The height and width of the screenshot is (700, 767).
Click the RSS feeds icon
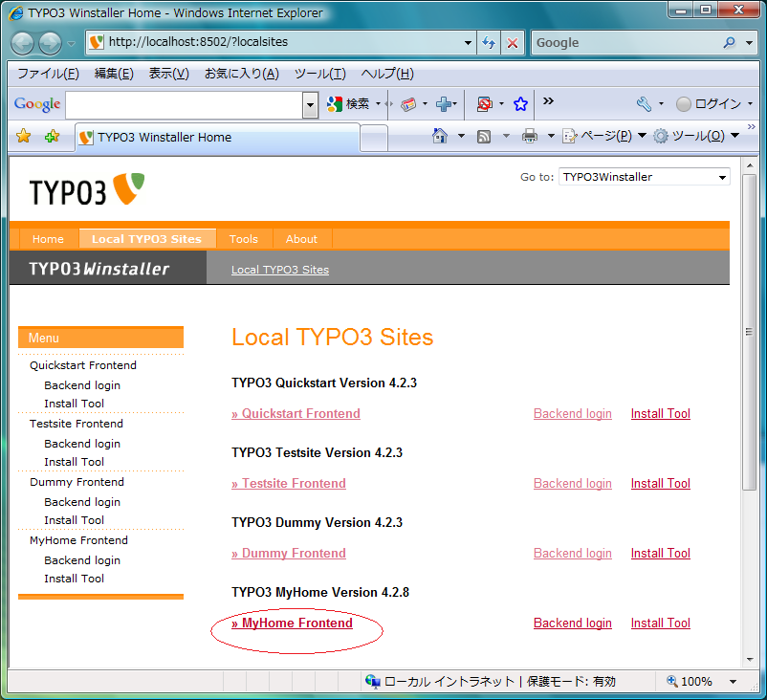coord(483,137)
